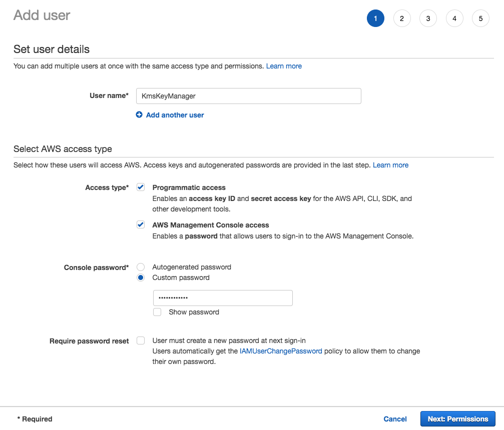Click the 'User name*' field label
The image size is (504, 430).
pos(109,95)
